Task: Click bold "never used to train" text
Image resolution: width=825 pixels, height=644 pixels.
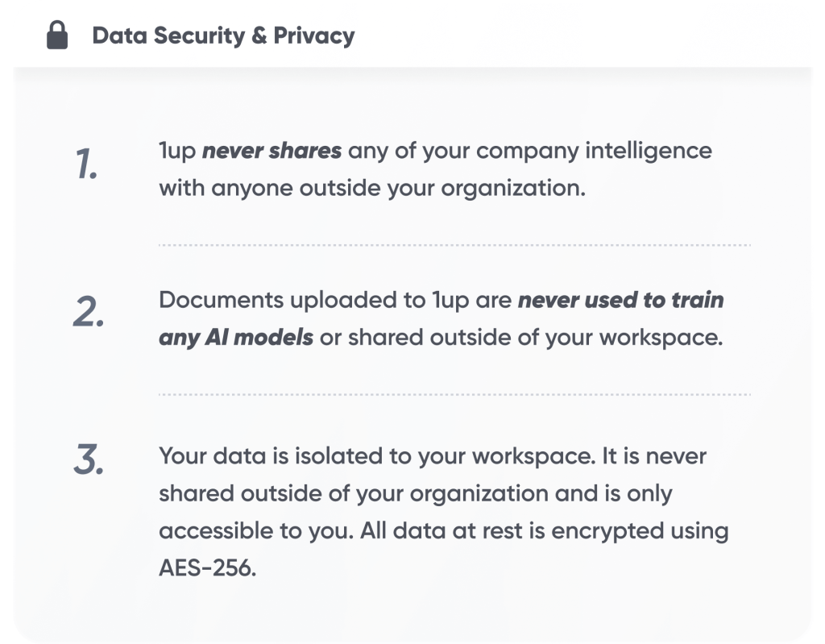Action: [620, 301]
